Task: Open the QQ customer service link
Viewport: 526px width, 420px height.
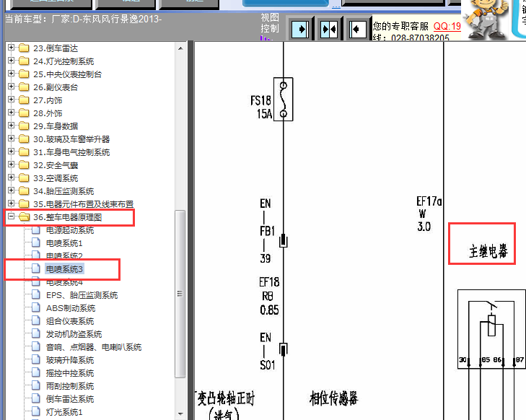Action: click(447, 26)
